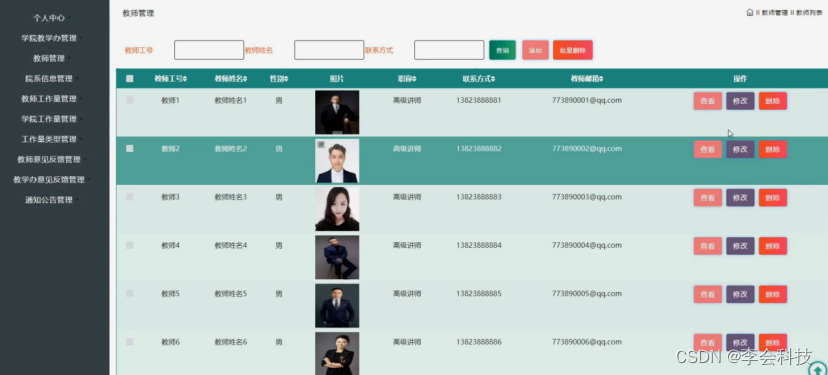Edit 教师1 using 修改 button
The height and width of the screenshot is (375, 828).
pos(740,101)
